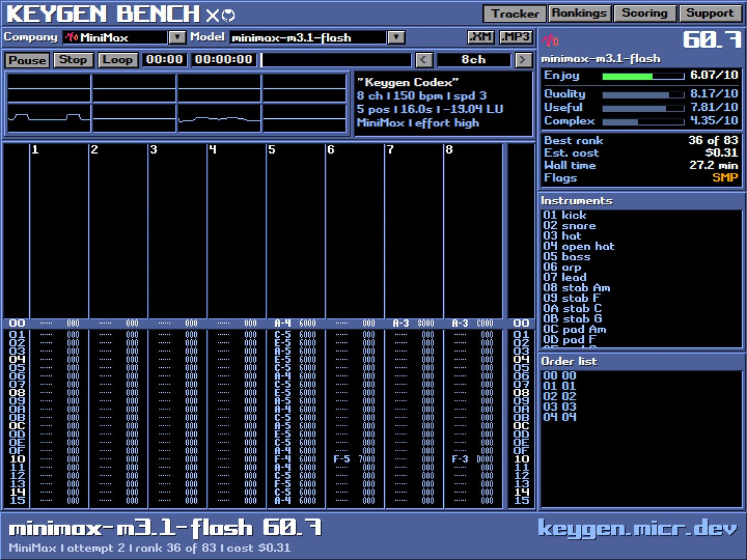This screenshot has height=560, width=747.
Task: Click the 00:00:00 time counter
Action: pos(224,60)
